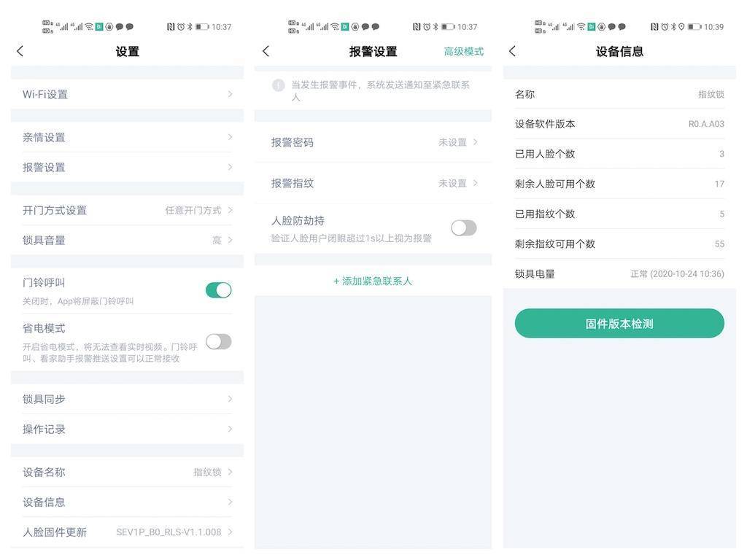This screenshot has height=560, width=747.
Task: Open 人脸固件更新 chevron
Action: pyautogui.click(x=230, y=532)
